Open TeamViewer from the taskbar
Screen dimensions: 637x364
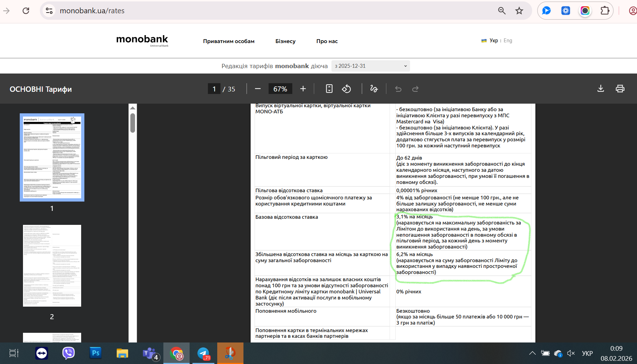[x=42, y=353]
